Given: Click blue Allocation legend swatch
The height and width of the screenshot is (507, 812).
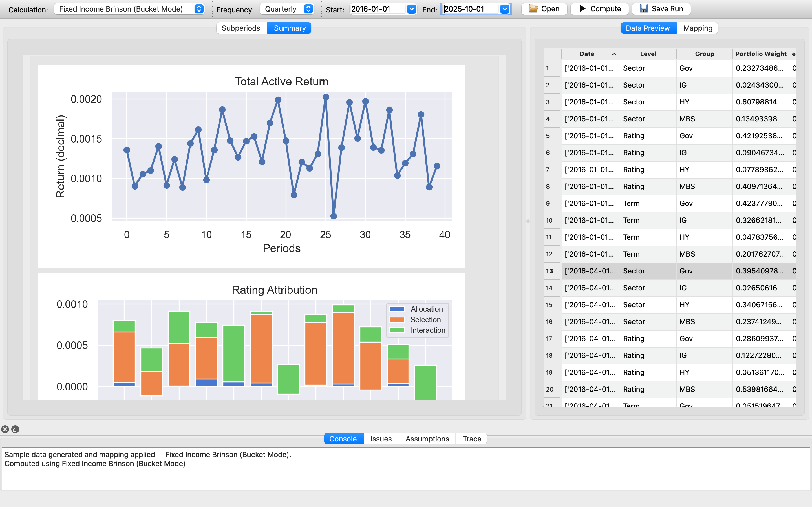Looking at the screenshot, I should [x=397, y=309].
